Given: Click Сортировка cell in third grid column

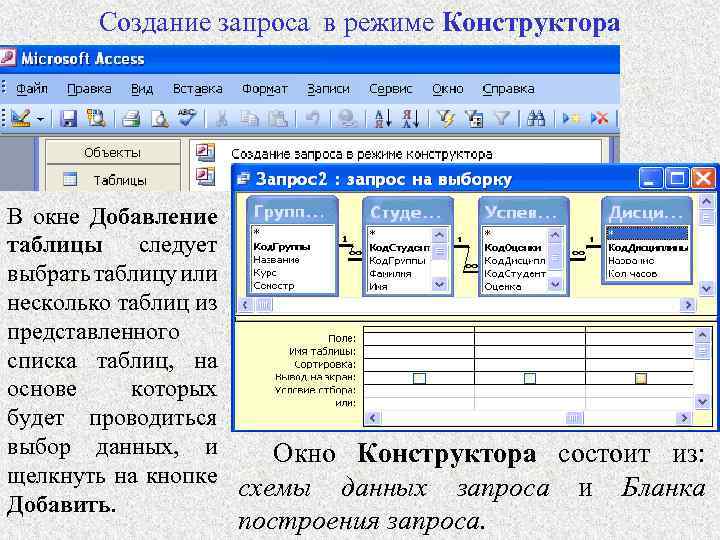Looking at the screenshot, I should pos(640,365).
